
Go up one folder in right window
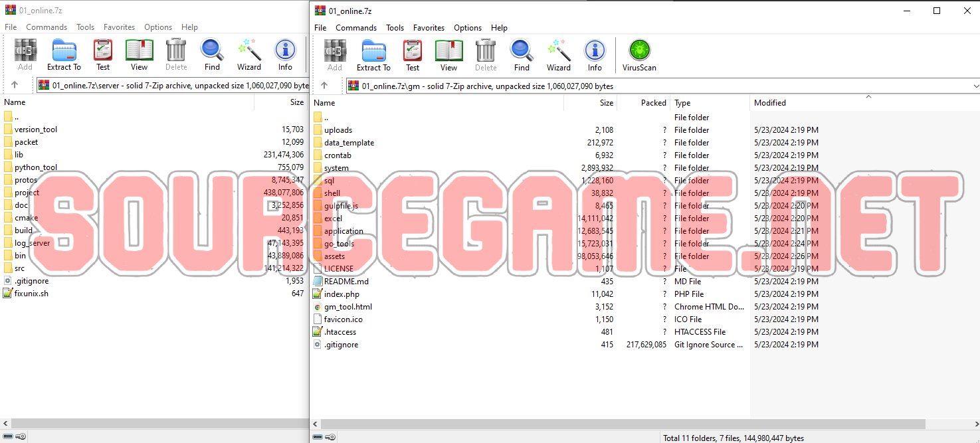tap(324, 86)
